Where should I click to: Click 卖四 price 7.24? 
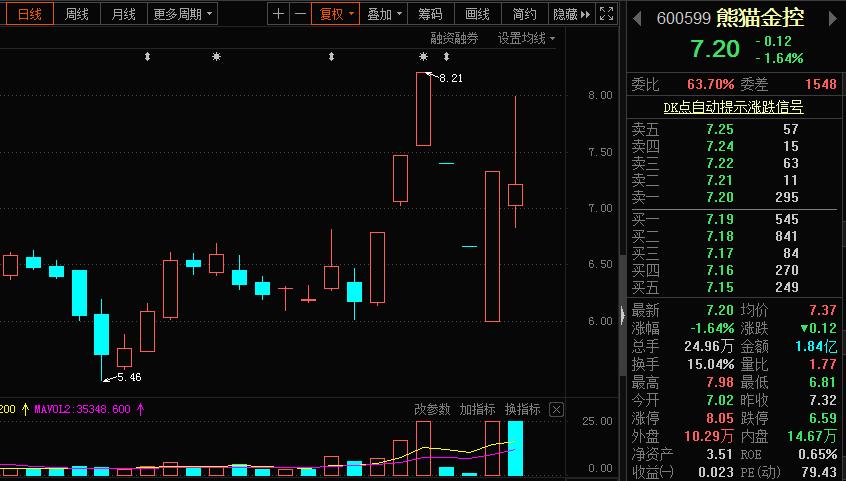pyautogui.click(x=720, y=146)
